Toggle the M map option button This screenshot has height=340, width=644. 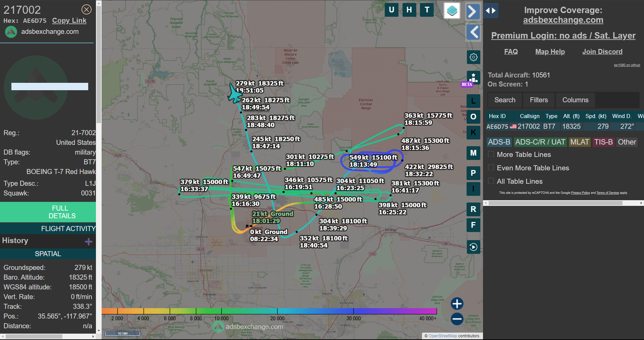click(x=473, y=153)
